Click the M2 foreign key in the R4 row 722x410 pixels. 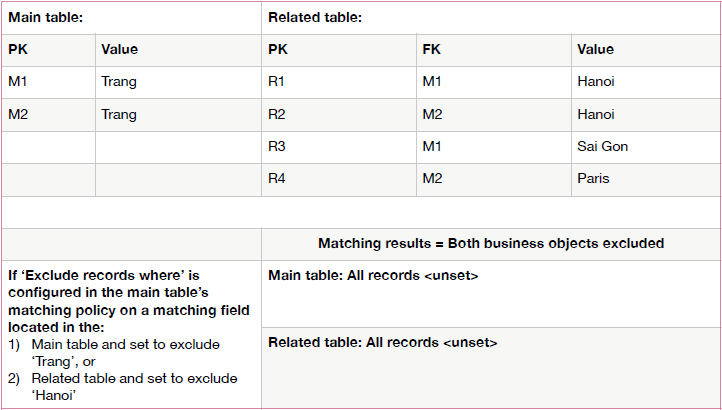click(x=433, y=178)
